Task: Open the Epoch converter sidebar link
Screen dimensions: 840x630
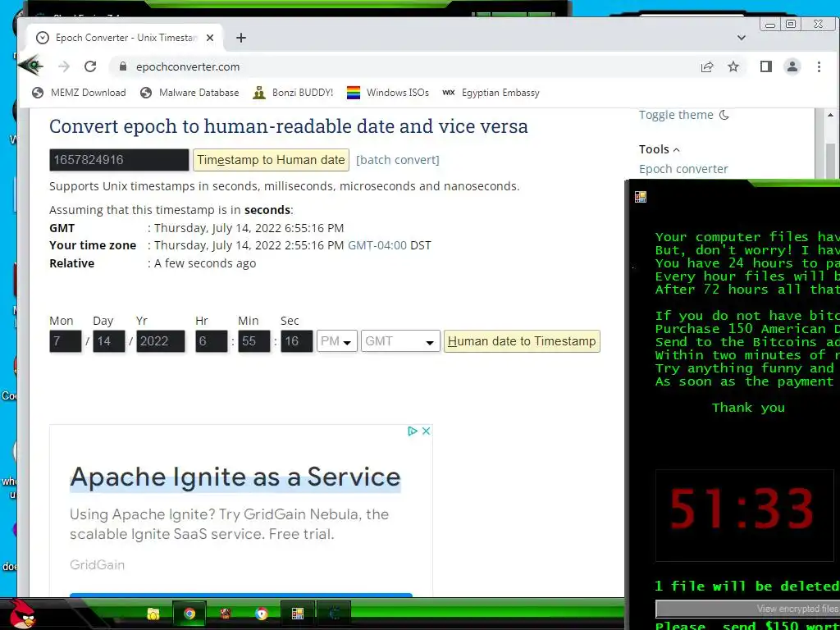Action: pos(683,169)
